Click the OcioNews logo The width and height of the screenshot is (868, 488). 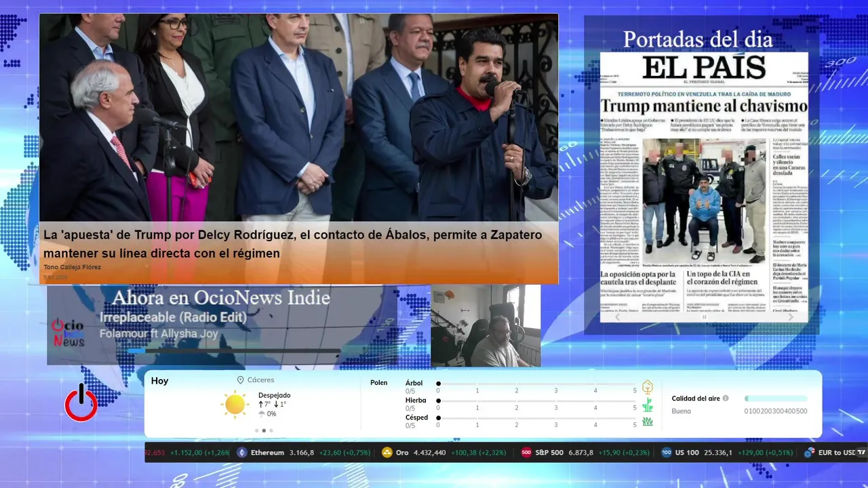point(68,333)
